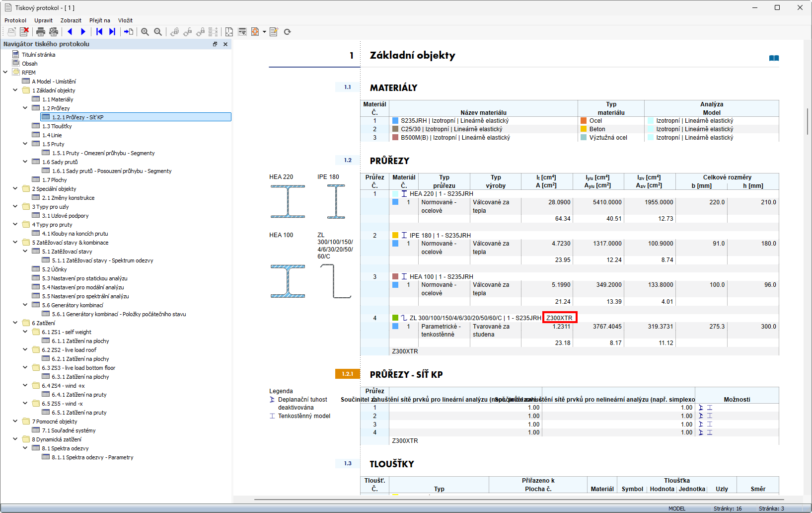Navigate to the last page arrow icon
Screen dimensions: 812x513
coord(112,32)
